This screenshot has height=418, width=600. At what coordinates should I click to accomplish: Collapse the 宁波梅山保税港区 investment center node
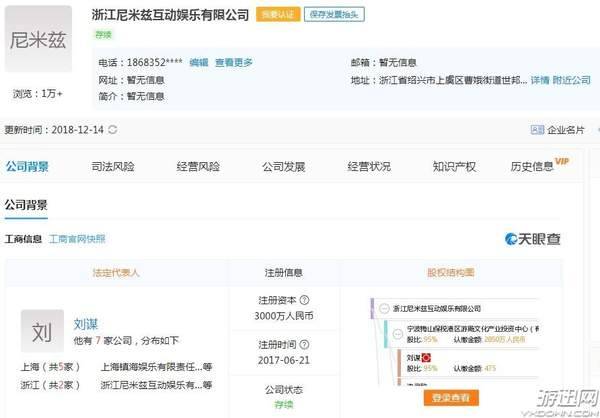click(398, 334)
